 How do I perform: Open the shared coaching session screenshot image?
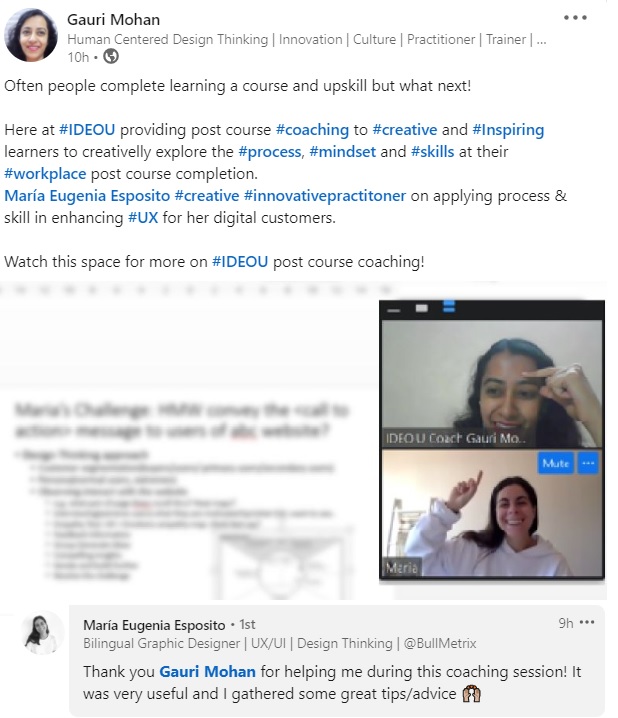tap(304, 441)
